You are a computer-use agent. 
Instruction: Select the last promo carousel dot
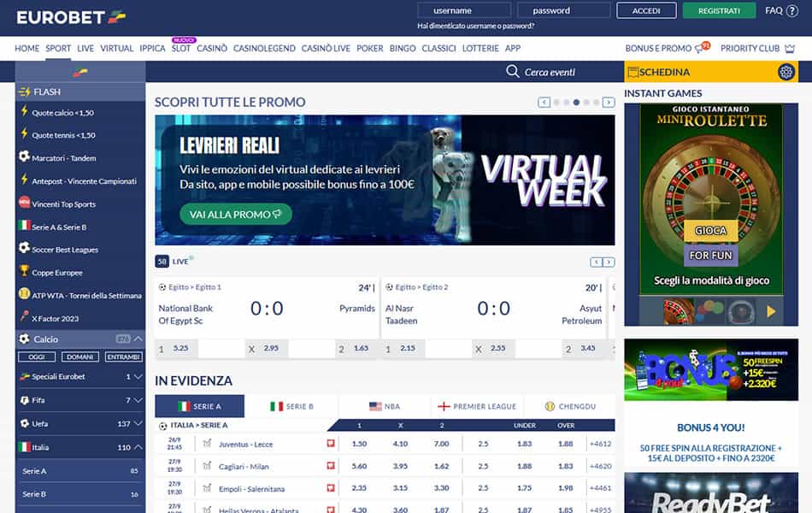pos(596,103)
